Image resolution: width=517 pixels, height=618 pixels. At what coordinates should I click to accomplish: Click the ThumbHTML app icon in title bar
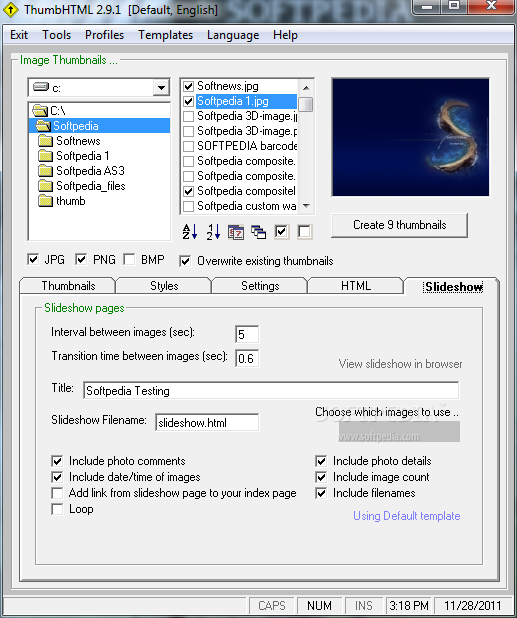[10, 10]
